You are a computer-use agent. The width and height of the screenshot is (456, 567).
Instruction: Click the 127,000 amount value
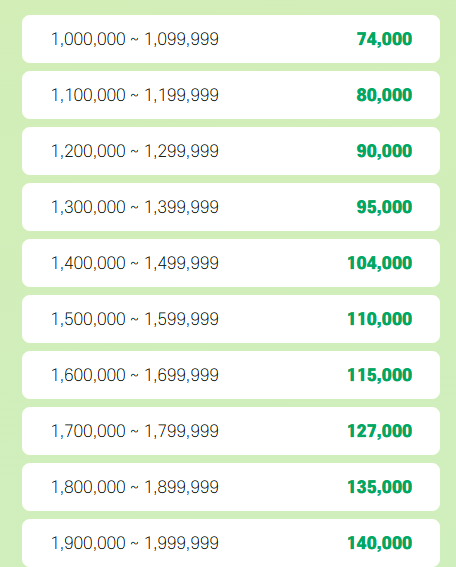(379, 431)
